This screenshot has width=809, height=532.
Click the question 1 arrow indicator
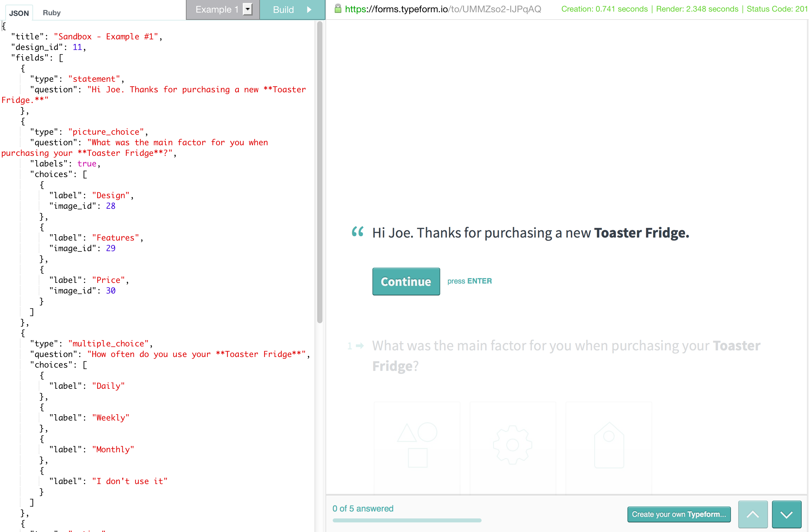(359, 346)
